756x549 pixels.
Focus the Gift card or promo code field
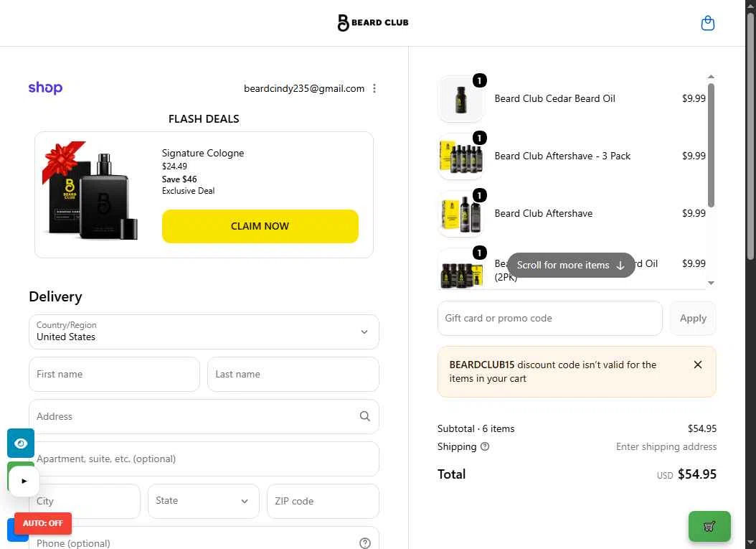click(x=549, y=319)
